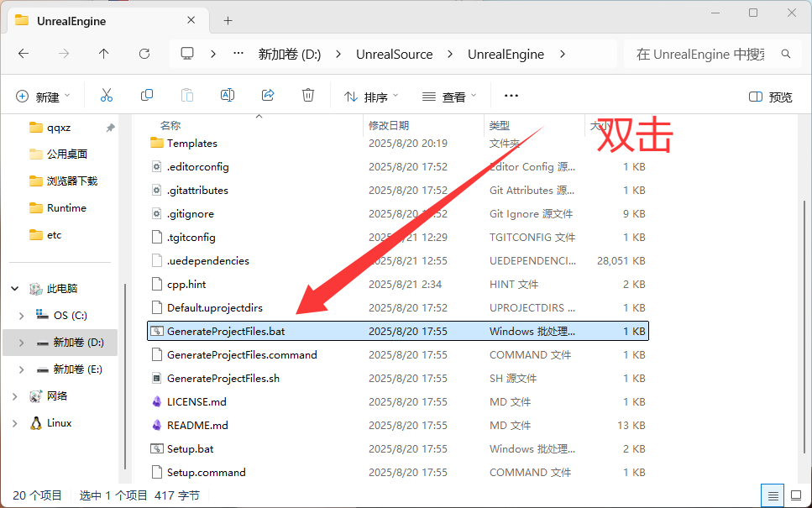Go back with the left arrow
The width and height of the screenshot is (812, 508).
click(x=24, y=54)
